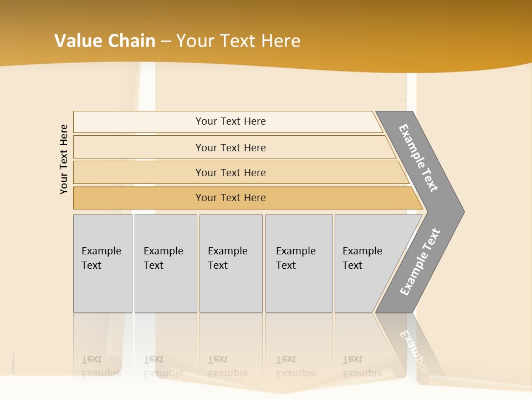
Task: Click the darkest bottom "Your Text Here" bar
Action: click(230, 198)
